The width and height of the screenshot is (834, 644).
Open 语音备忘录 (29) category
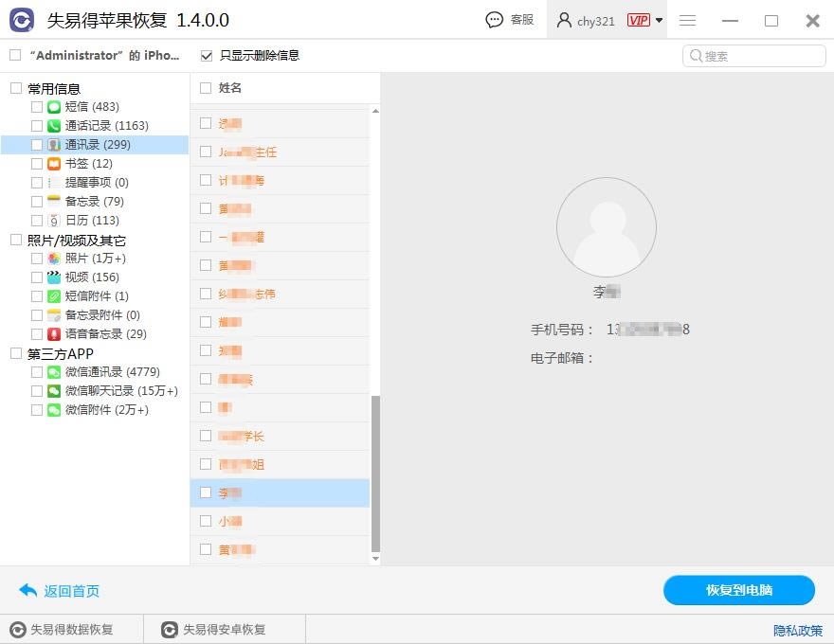(x=106, y=334)
